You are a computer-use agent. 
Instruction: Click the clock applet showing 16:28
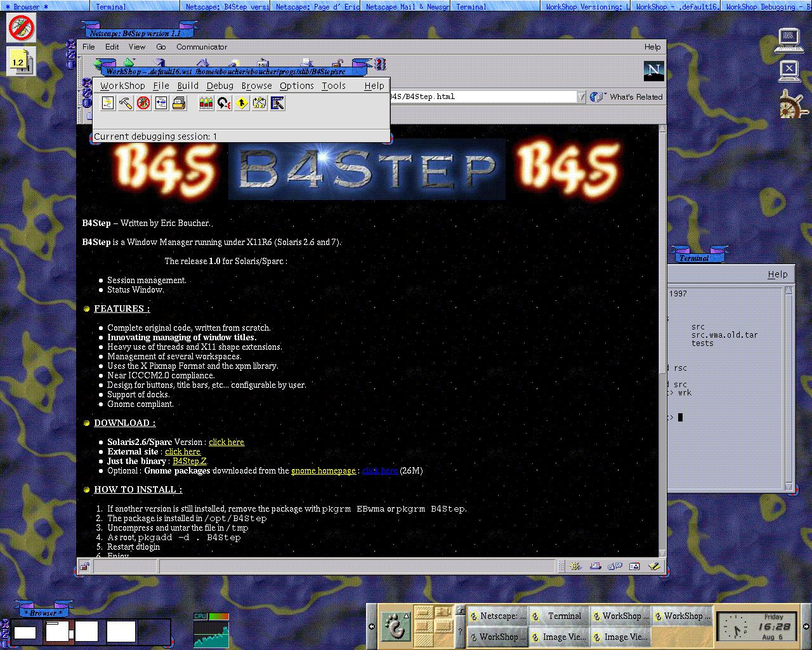(758, 627)
